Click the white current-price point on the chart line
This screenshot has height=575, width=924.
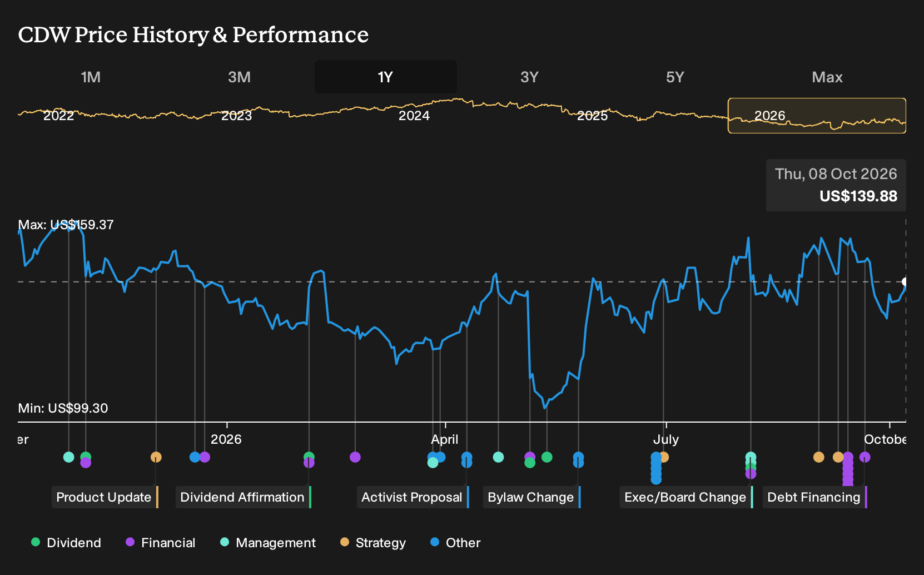coord(905,282)
